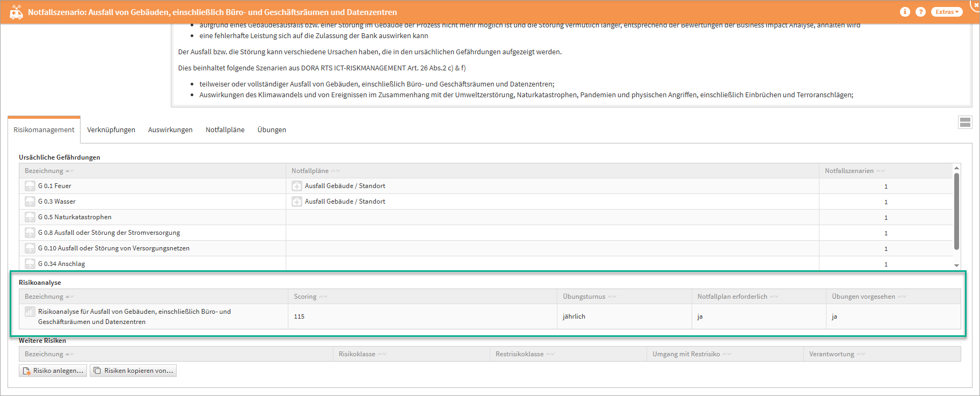The height and width of the screenshot is (396, 980).
Task: Select the Übungen tab
Action: 272,130
